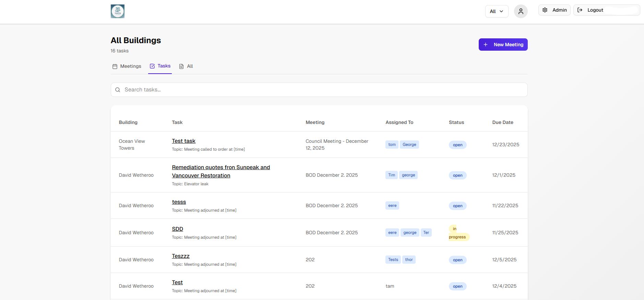Click the Admin gear icon
This screenshot has width=644, height=300.
(x=545, y=10)
